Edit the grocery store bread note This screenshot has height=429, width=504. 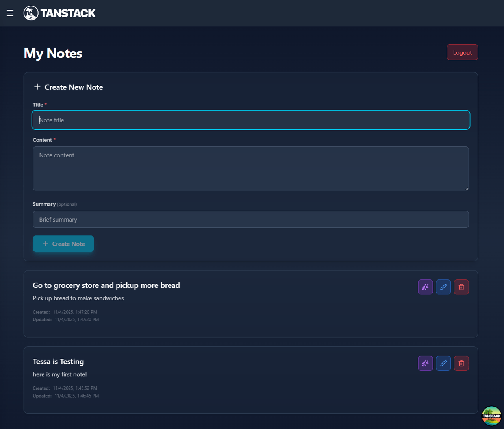tap(443, 287)
